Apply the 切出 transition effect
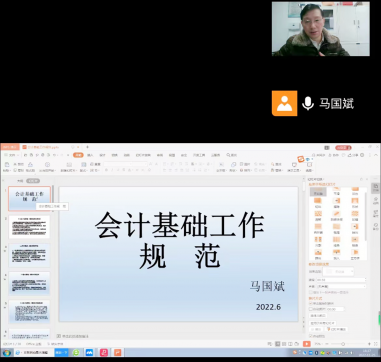The height and width of the screenshot is (362, 381). click(318, 203)
